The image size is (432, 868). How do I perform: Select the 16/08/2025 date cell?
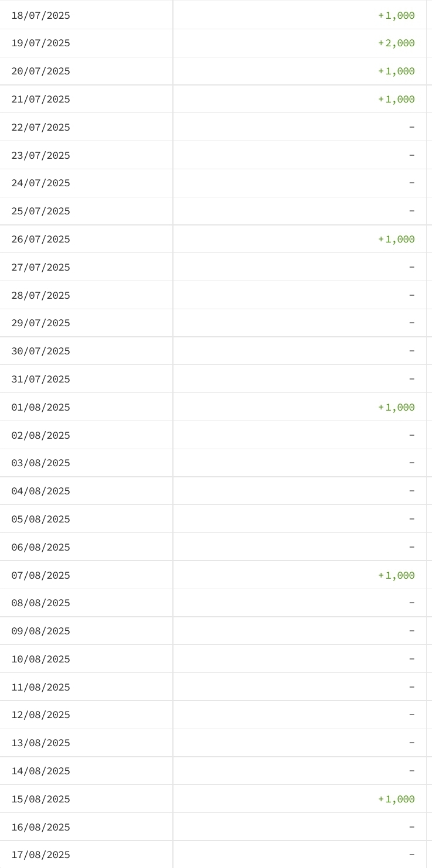(x=41, y=828)
